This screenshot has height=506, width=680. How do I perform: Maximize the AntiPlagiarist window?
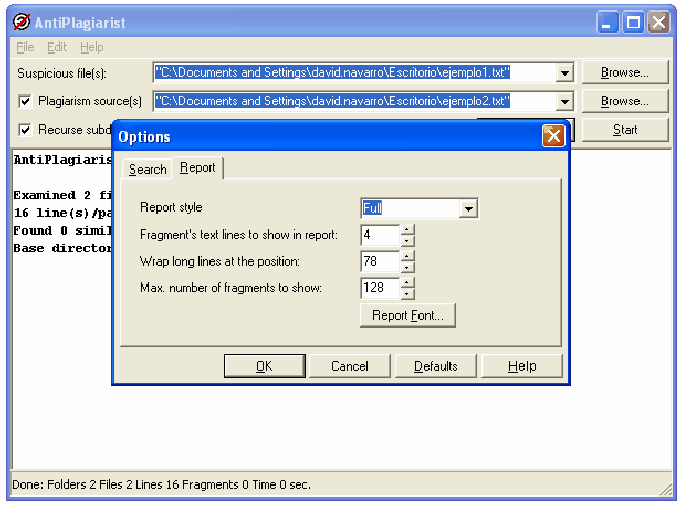click(x=634, y=22)
